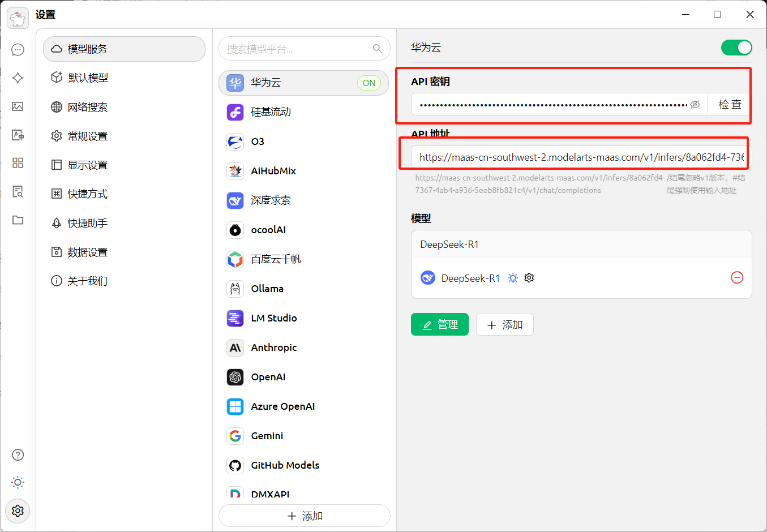Click the 深度求索 whale icon
Screen dimensions: 767x532
(235, 200)
